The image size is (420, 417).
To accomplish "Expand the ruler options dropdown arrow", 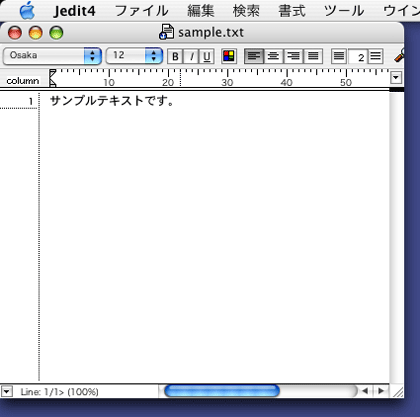I will pos(396,78).
